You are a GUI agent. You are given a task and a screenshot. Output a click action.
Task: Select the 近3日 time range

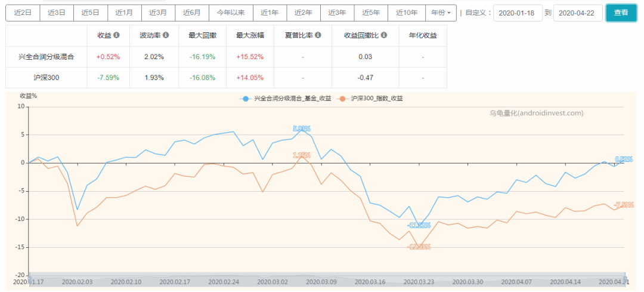point(57,13)
